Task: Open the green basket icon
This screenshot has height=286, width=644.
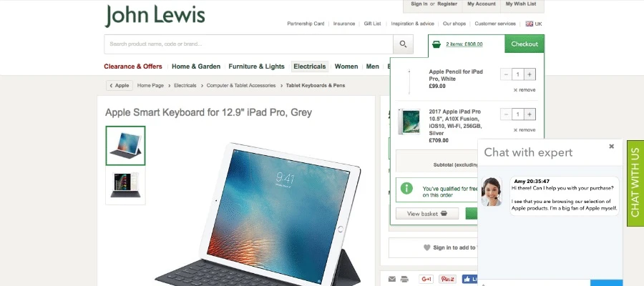Action: pyautogui.click(x=436, y=44)
